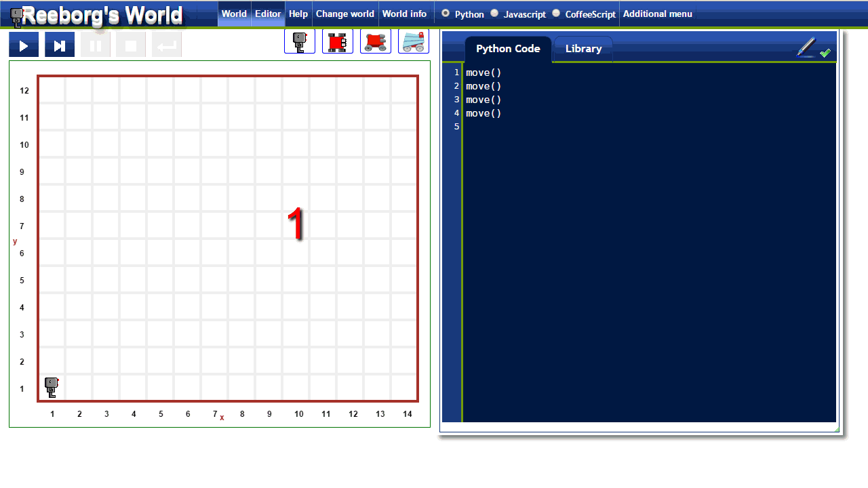
Task: Click line number 1 in the gutter
Action: [456, 73]
